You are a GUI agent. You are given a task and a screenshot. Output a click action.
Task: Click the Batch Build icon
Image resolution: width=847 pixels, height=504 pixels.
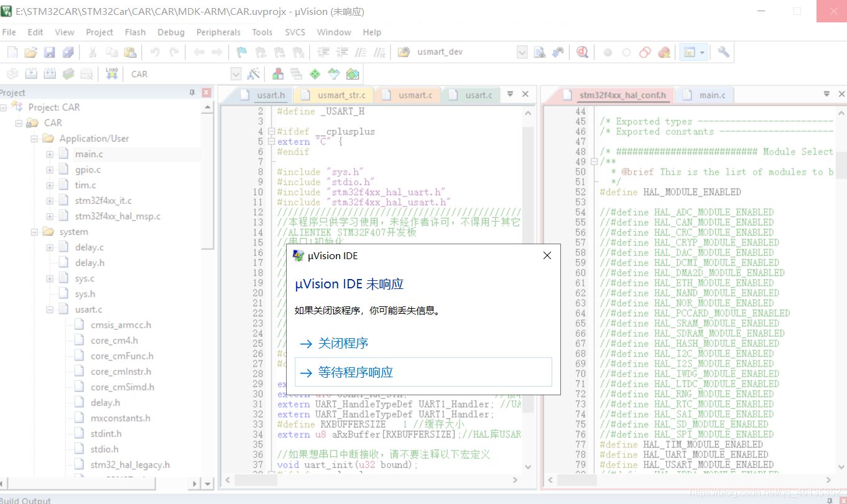tap(68, 74)
